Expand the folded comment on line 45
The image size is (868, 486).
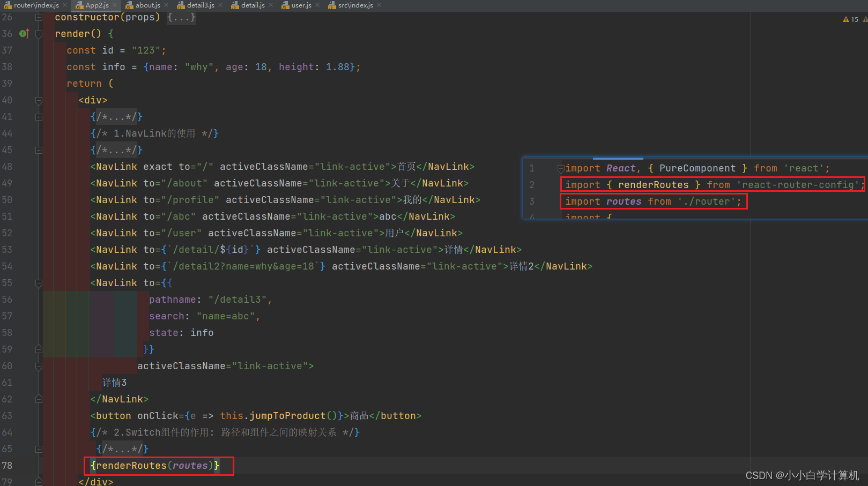pos(39,150)
